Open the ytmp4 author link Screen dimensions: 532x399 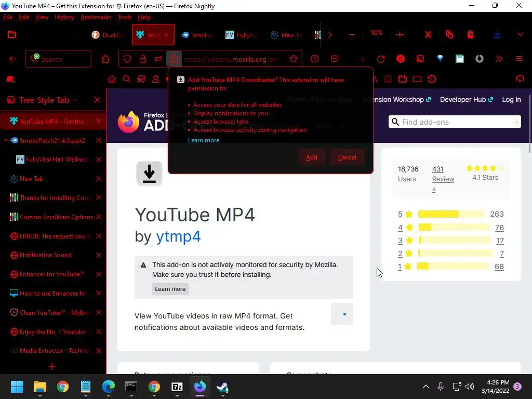[178, 236]
